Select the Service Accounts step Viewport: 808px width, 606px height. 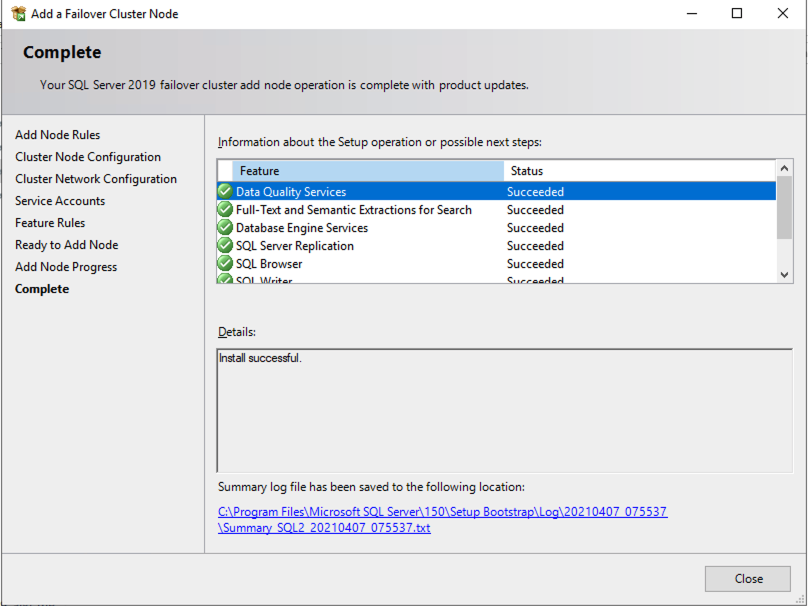(60, 200)
